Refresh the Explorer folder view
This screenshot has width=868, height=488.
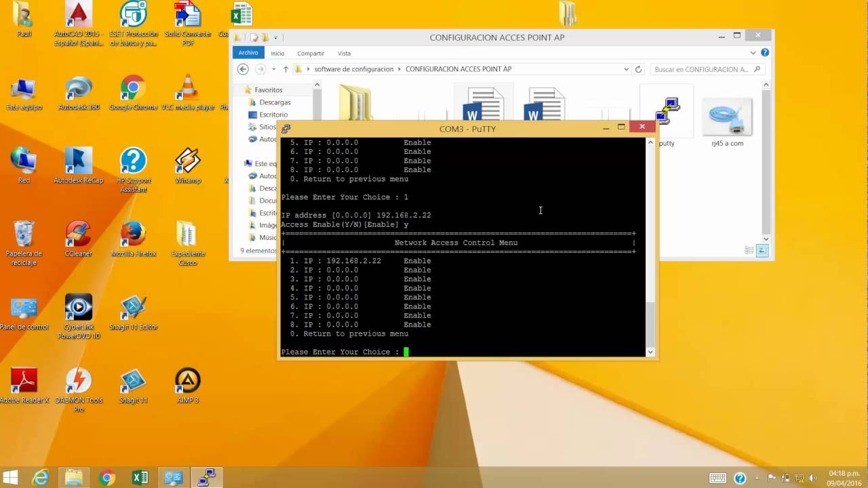638,69
